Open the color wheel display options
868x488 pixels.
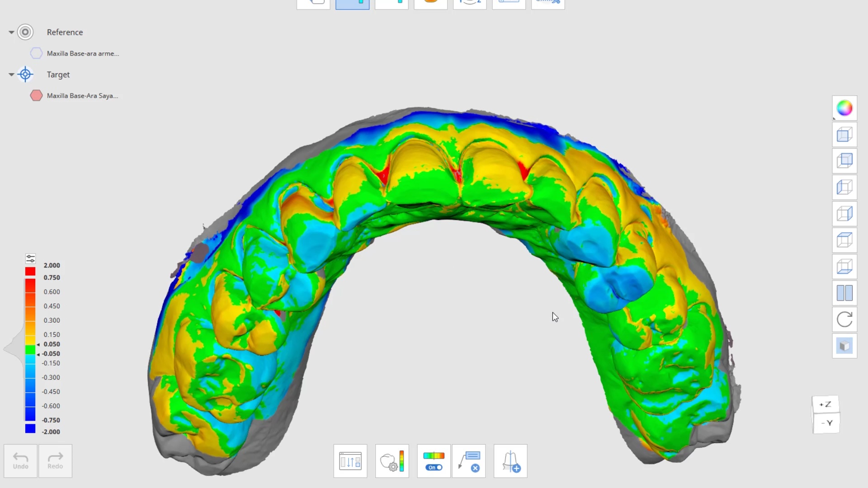[844, 108]
